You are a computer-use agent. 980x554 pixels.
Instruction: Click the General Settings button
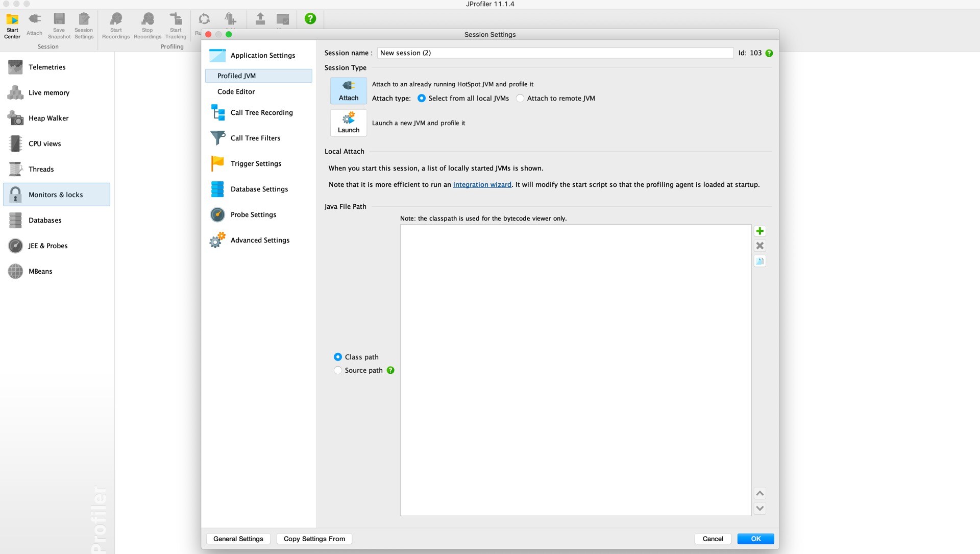(x=238, y=539)
